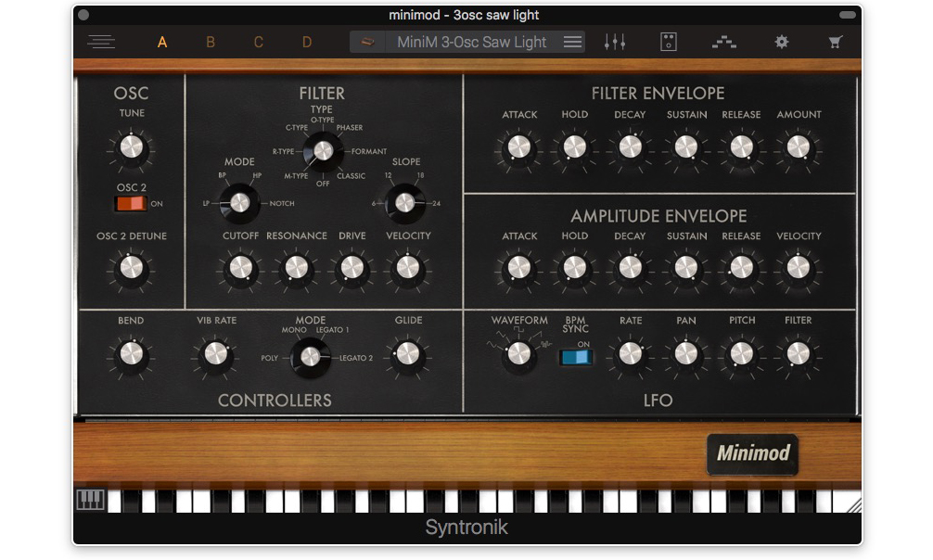Select part B tab
Screen dimensions: 933x560
[x=210, y=43]
